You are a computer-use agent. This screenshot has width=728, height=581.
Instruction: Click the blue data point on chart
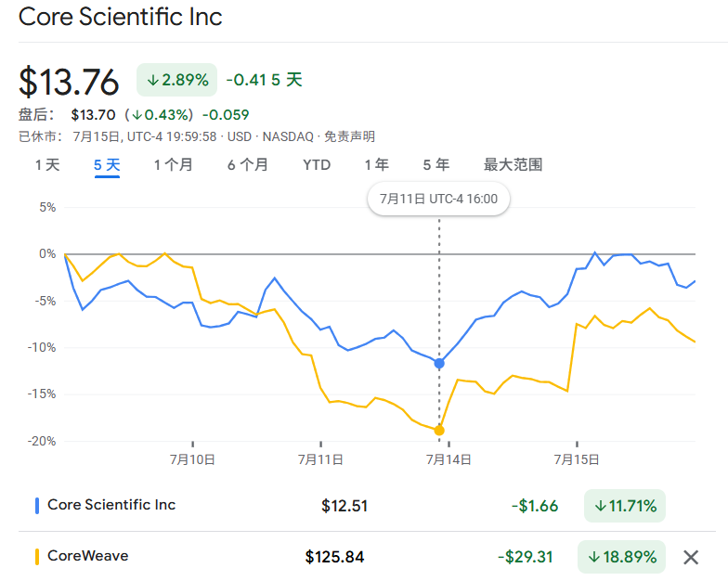pyautogui.click(x=439, y=363)
